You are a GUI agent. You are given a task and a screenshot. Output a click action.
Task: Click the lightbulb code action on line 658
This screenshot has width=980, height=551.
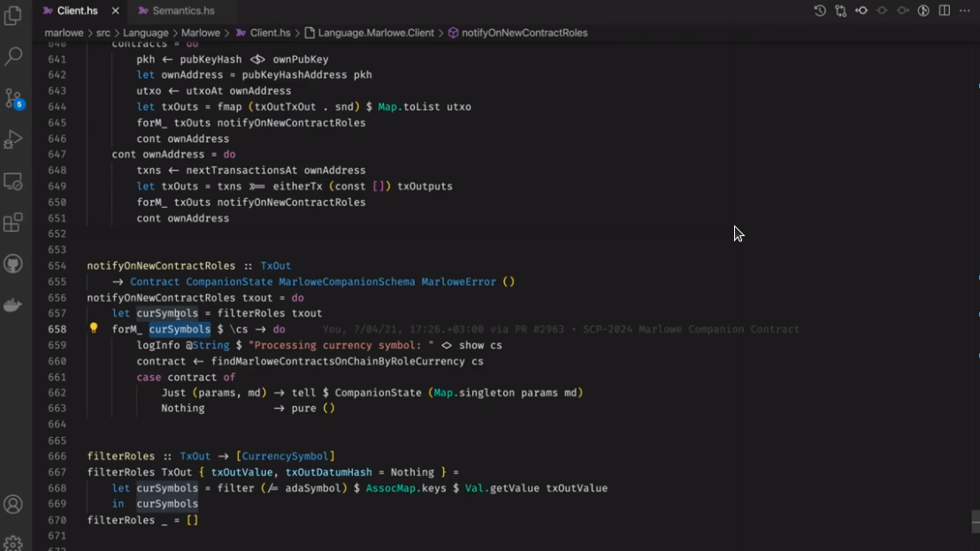coord(94,329)
